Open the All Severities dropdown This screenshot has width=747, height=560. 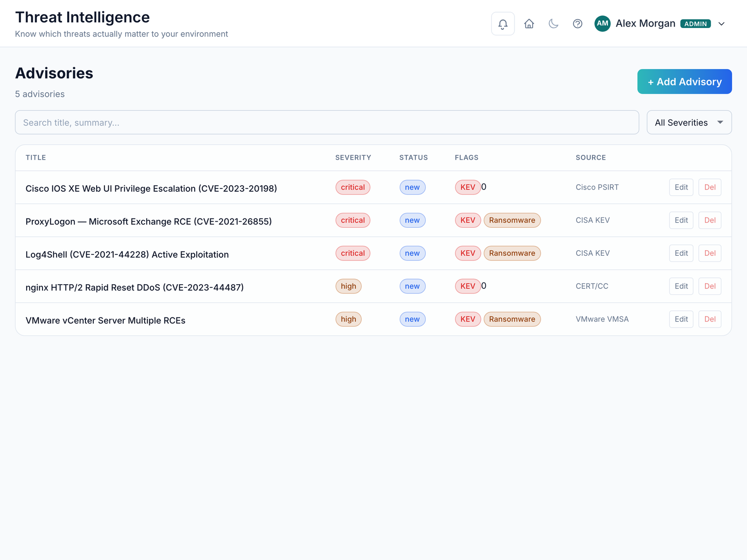coord(689,122)
